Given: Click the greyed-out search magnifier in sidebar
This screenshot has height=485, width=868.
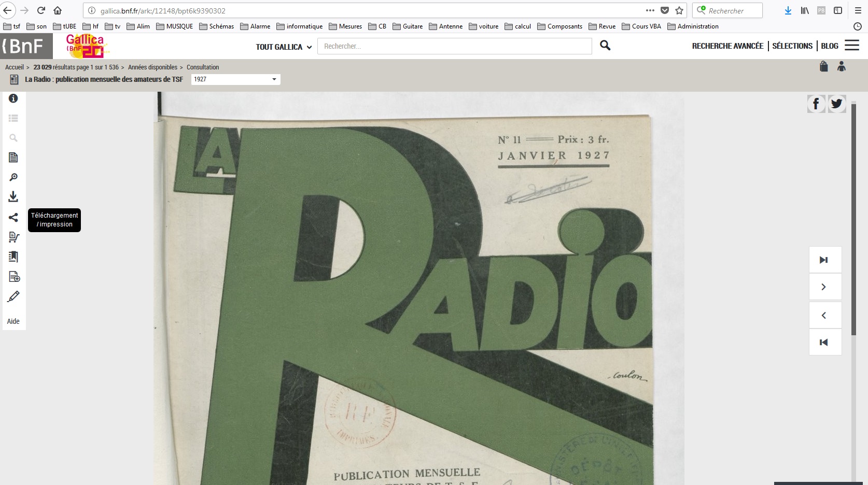Looking at the screenshot, I should point(13,138).
